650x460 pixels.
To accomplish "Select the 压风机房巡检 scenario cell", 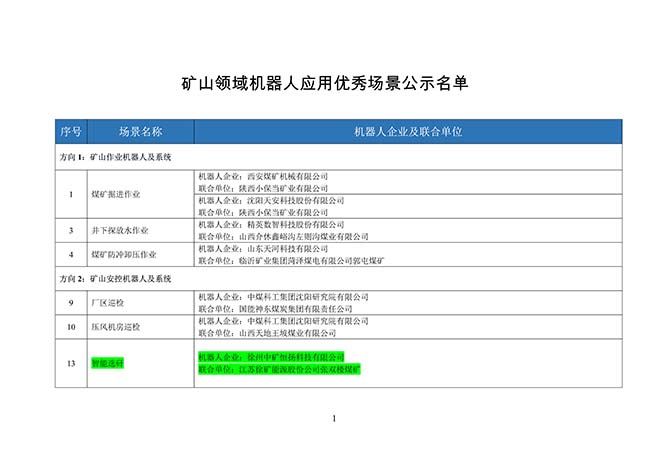I will pos(114,327).
